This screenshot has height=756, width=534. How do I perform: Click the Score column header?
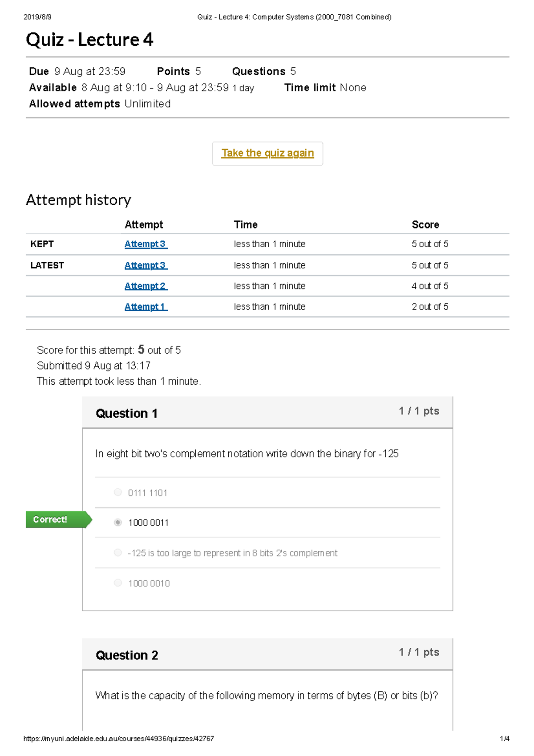pyautogui.click(x=425, y=225)
